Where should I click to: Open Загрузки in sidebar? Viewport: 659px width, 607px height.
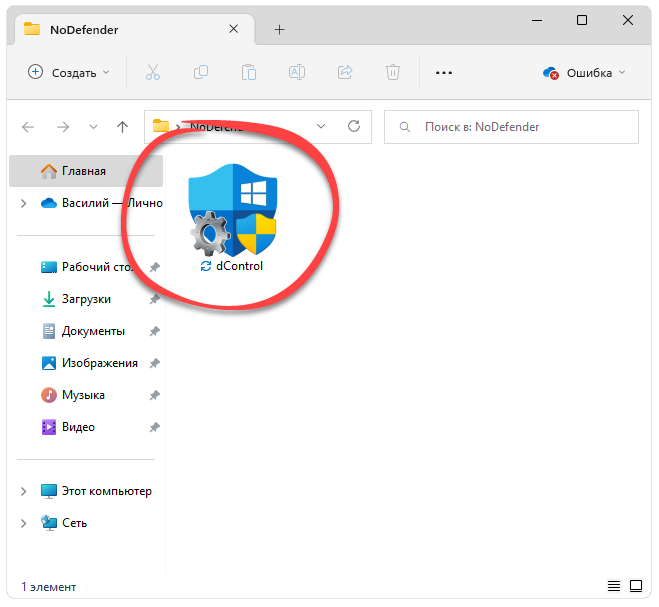click(x=76, y=299)
